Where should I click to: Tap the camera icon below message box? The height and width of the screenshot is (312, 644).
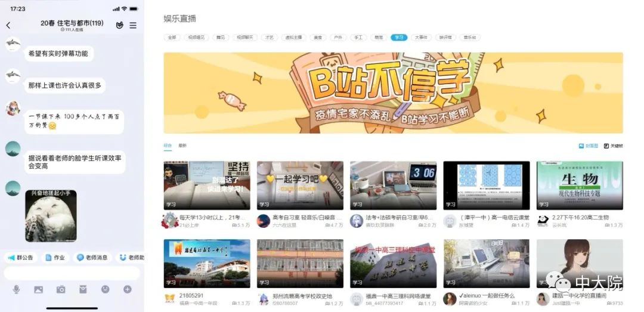tap(61, 289)
